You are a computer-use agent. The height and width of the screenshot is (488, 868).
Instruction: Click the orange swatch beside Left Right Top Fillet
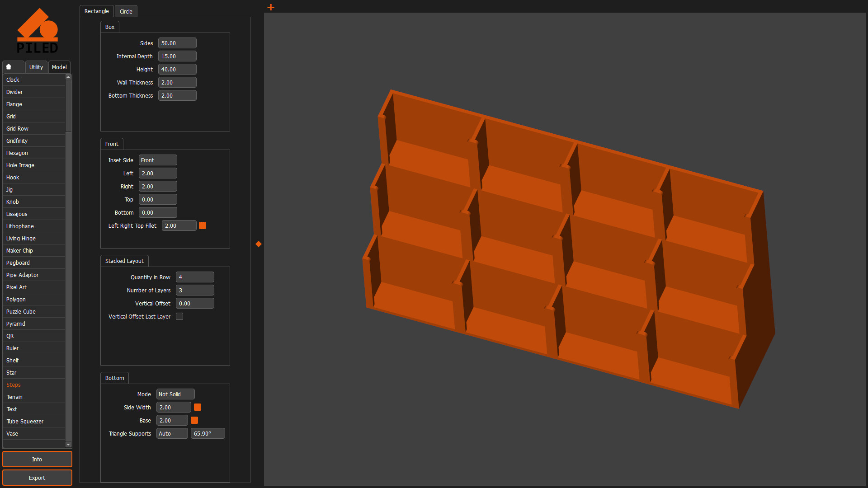tap(202, 225)
